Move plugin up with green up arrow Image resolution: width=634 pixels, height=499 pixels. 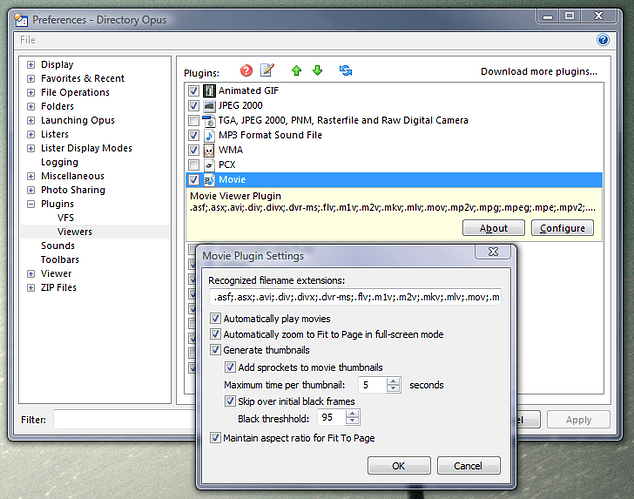[x=296, y=70]
